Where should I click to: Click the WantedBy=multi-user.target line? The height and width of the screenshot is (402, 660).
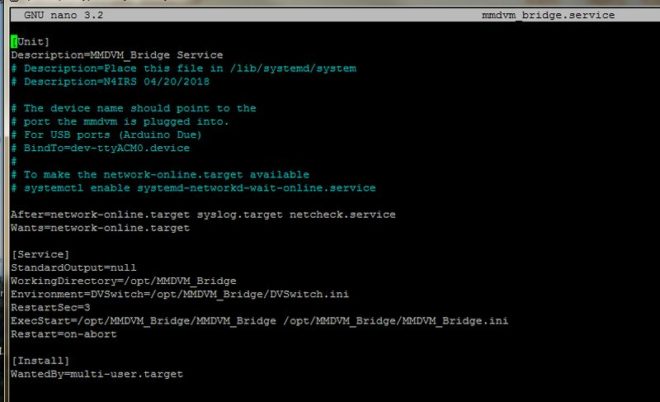pyautogui.click(x=97, y=374)
